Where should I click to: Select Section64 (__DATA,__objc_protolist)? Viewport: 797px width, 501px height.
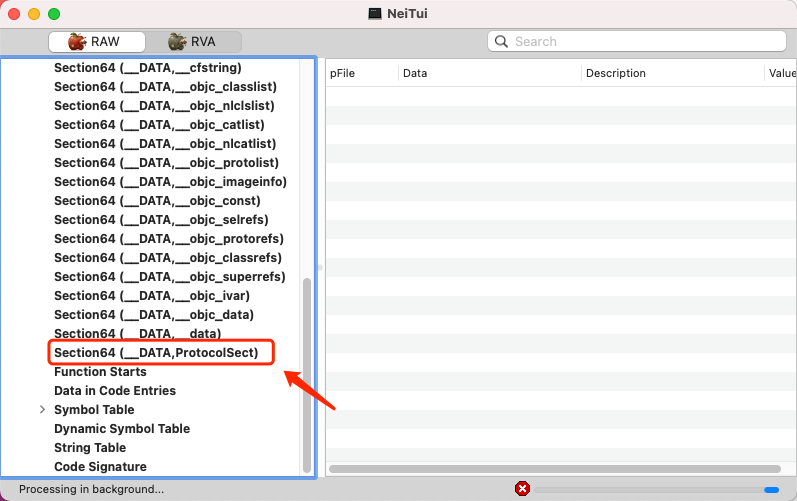coord(167,163)
